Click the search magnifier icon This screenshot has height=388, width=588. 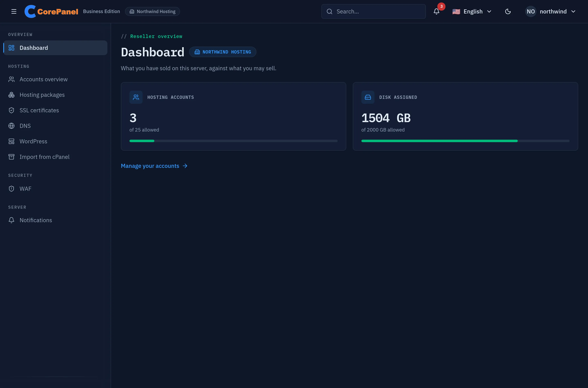point(330,11)
